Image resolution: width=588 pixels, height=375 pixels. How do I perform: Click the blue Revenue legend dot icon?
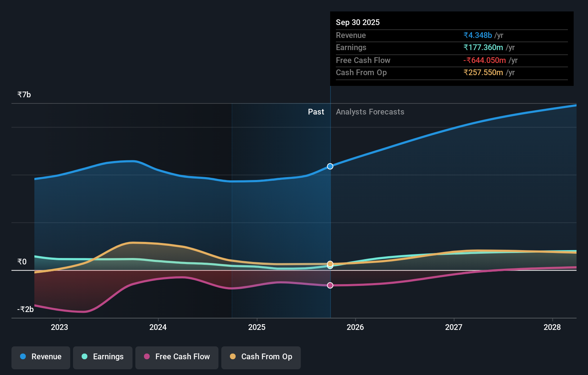pos(23,357)
